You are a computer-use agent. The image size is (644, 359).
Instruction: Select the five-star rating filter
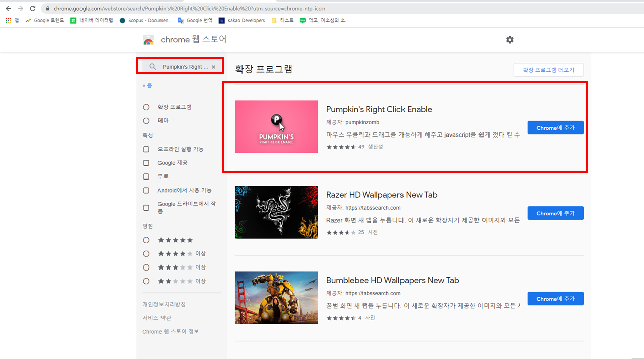tap(146, 240)
